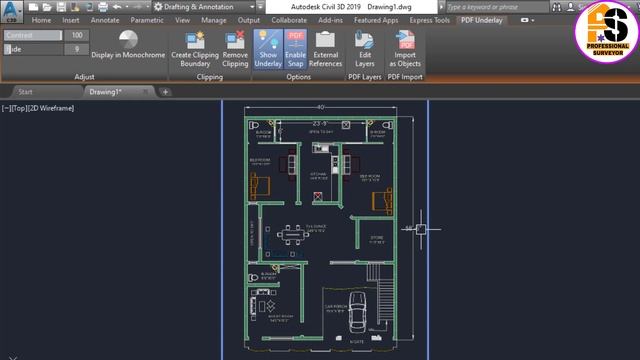
Task: Open the Collaborate ribbon tab
Action: pyautogui.click(x=289, y=20)
